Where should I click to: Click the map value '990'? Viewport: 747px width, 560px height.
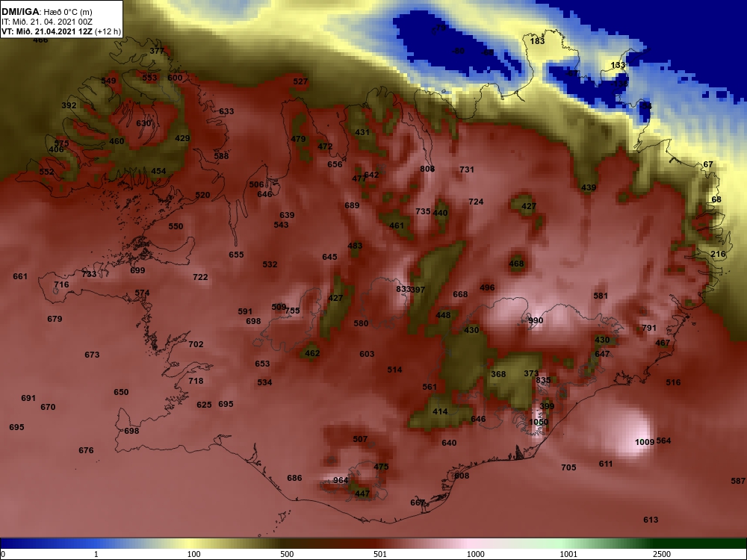click(536, 320)
